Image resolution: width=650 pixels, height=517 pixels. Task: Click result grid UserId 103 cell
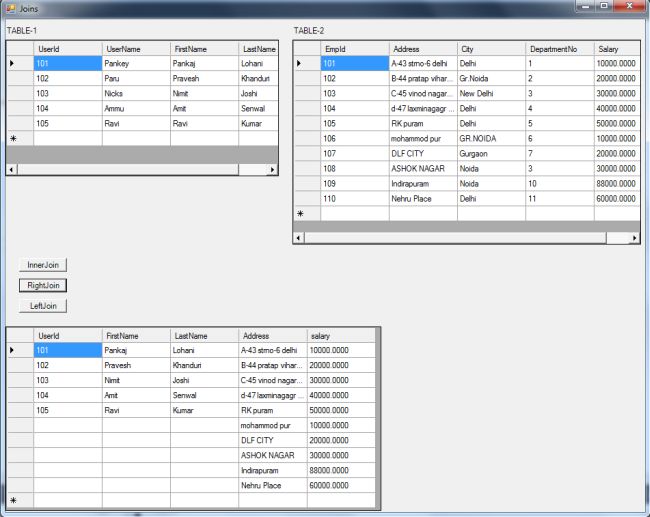coord(68,380)
